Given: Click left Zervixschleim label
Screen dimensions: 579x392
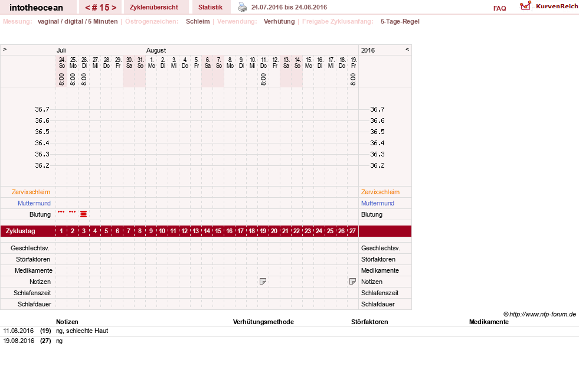Looking at the screenshot, I should 31,192.
